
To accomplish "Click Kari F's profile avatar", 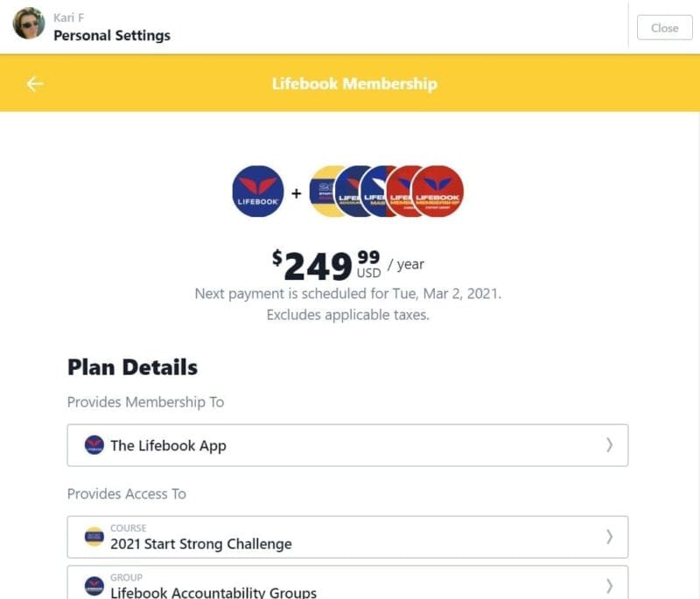I will (29, 24).
